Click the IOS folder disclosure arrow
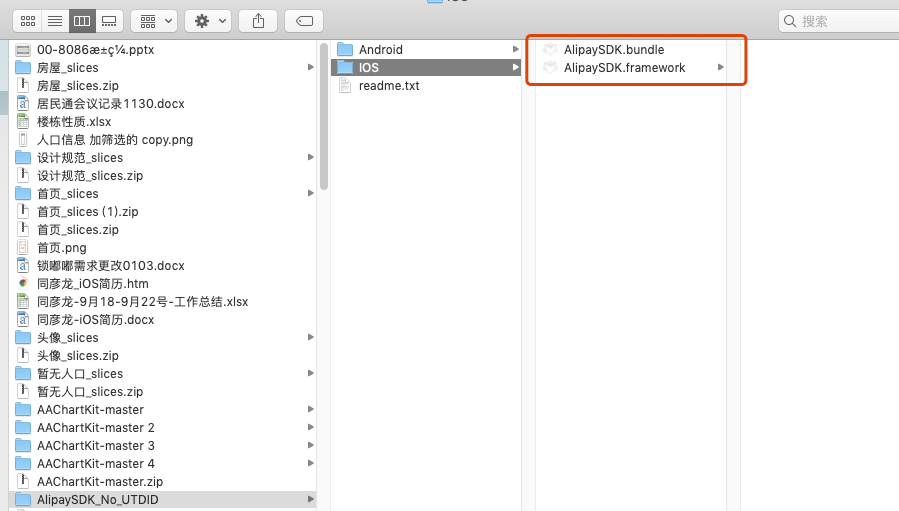This screenshot has height=511, width=899. tap(515, 68)
